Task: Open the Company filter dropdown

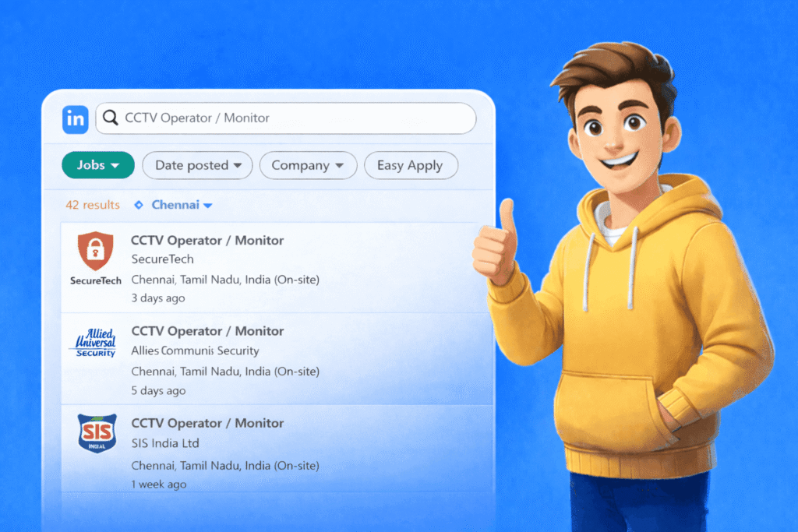Action: 308,165
